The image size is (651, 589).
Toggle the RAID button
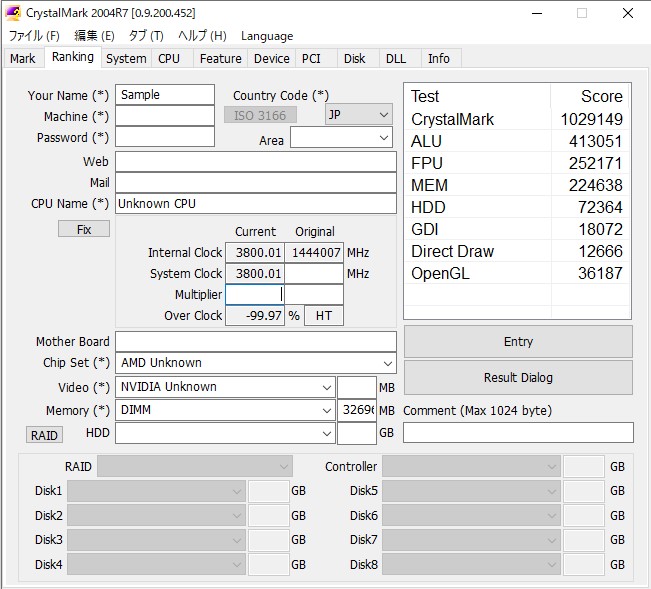pyautogui.click(x=44, y=435)
